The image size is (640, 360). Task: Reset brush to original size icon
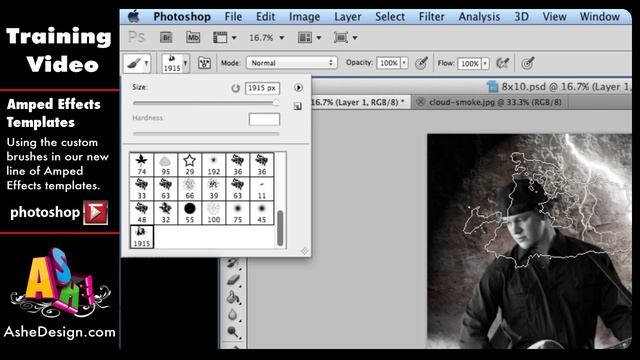[x=236, y=88]
